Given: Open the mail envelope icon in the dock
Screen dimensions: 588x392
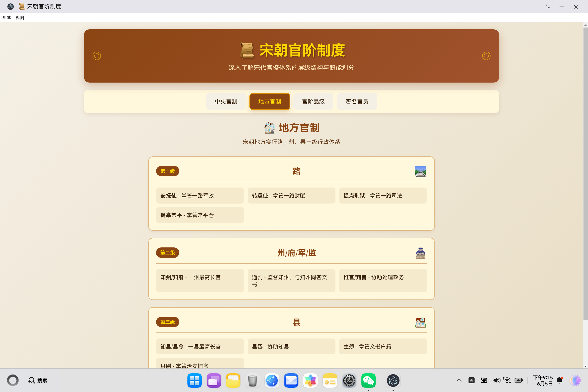Looking at the screenshot, I should tap(291, 381).
